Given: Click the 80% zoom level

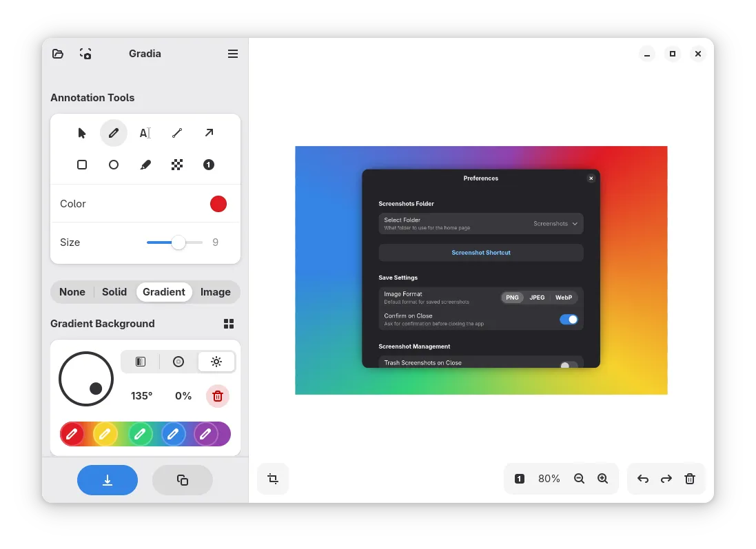Looking at the screenshot, I should point(549,479).
